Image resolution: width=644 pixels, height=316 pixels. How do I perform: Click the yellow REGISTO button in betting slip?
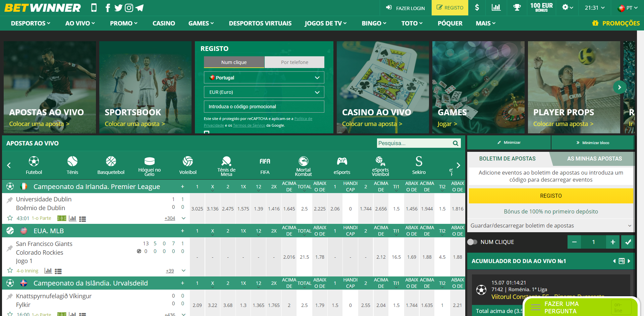pos(550,196)
